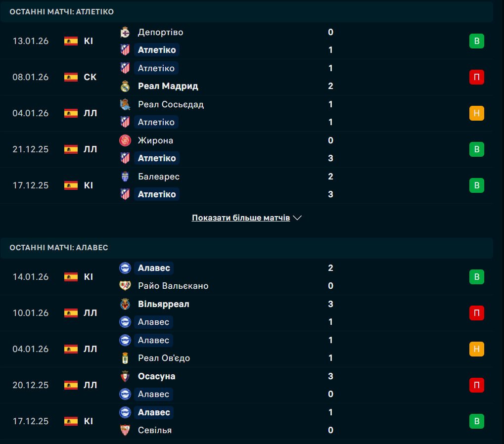The width and height of the screenshot is (504, 444).
Task: Click the Balearես crest next to Балеарес
Action: pos(125,177)
